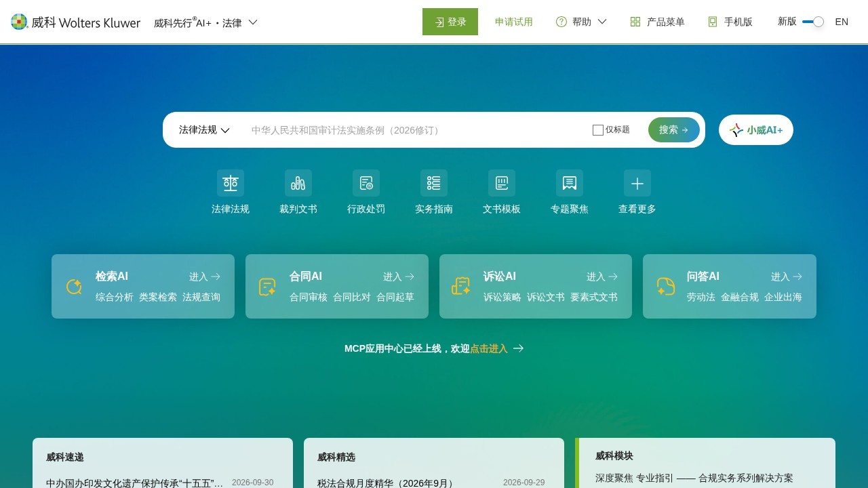Open the 行政处罚 icon shortcut
Screen dimensions: 868x488
pos(366,183)
